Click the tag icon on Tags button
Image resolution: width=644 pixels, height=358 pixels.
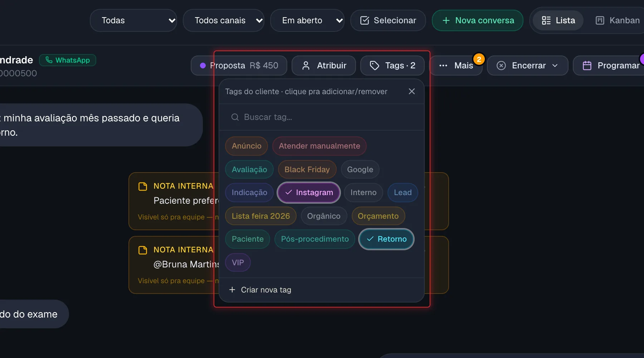[x=374, y=66]
